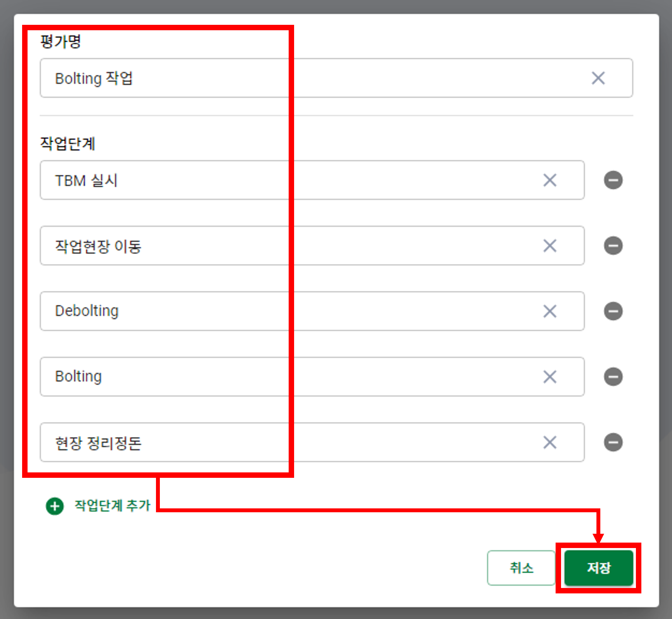
Task: Focus the 현장 정리정돈 step input
Action: tap(312, 442)
